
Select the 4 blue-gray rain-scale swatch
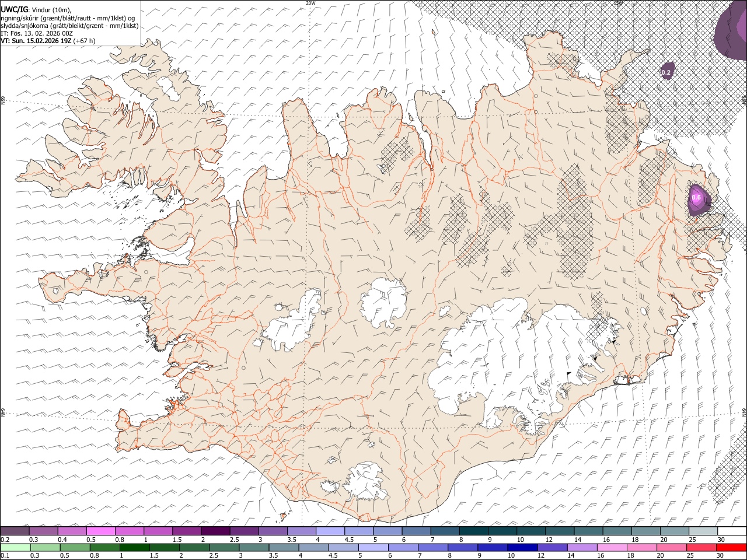point(314,548)
